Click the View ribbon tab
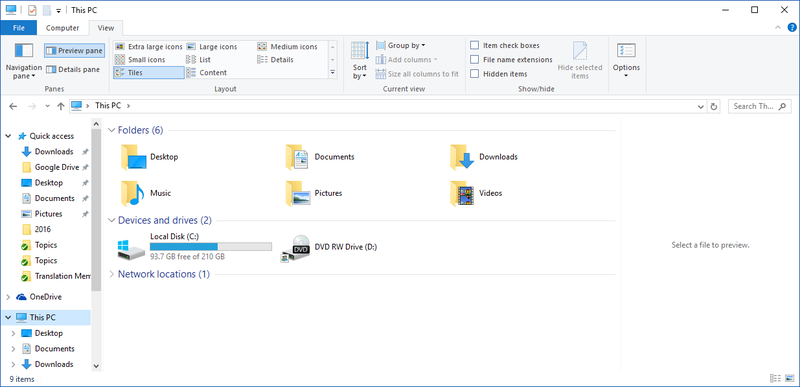The height and width of the screenshot is (387, 800). [106, 28]
